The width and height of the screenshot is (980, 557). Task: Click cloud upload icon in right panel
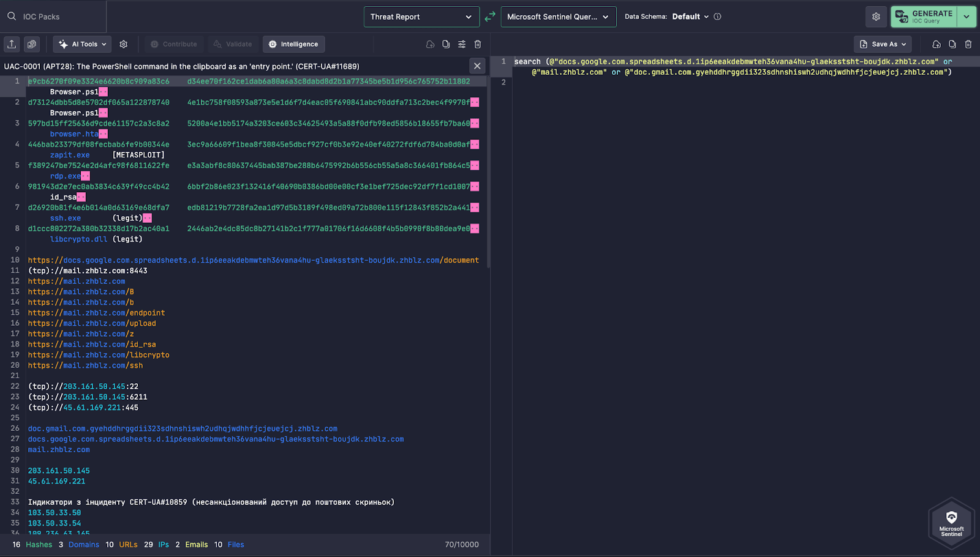point(937,44)
